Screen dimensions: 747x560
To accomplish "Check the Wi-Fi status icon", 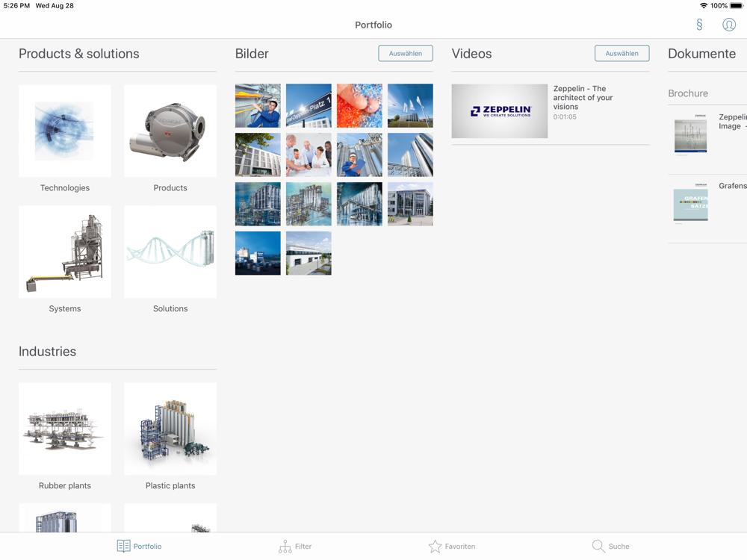I will pyautogui.click(x=703, y=6).
